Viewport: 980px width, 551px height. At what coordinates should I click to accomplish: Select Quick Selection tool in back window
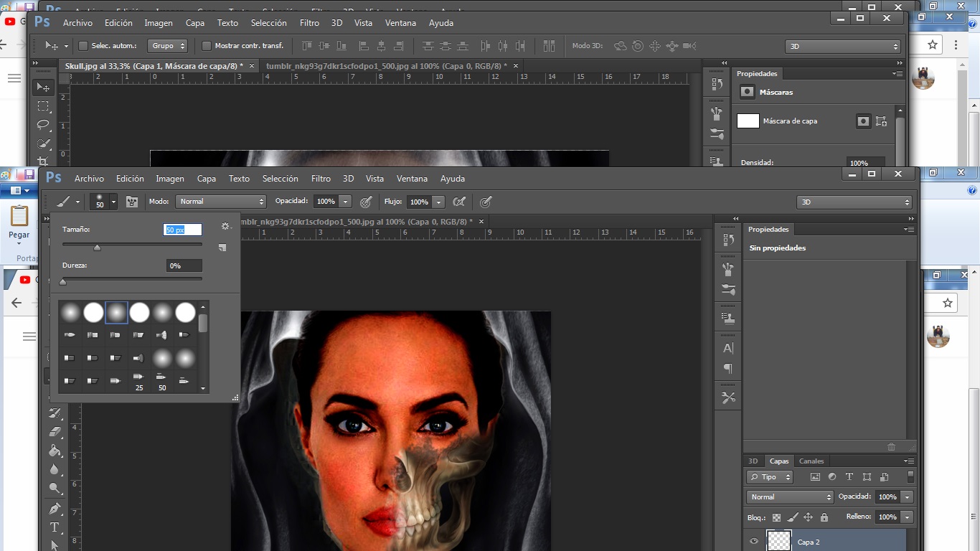click(x=44, y=143)
